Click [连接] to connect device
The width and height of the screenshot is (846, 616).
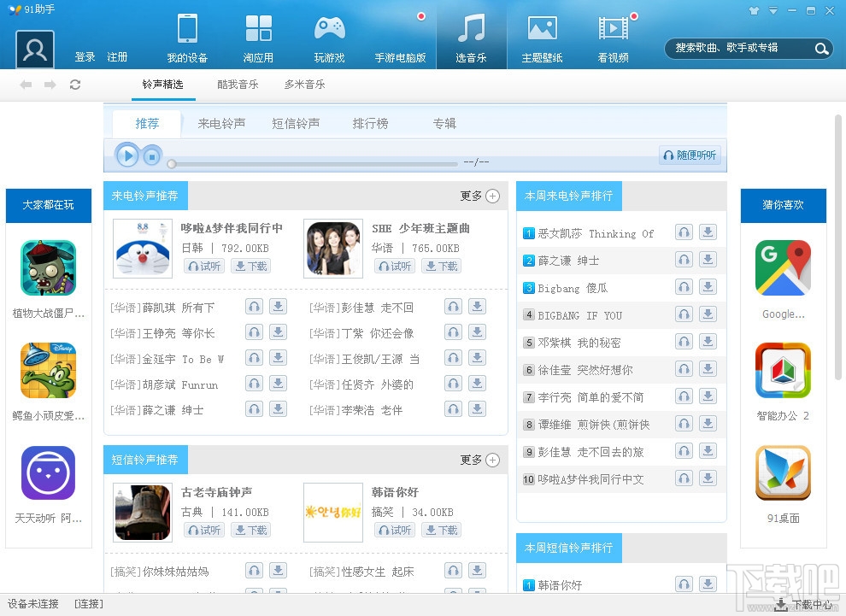[x=89, y=604]
